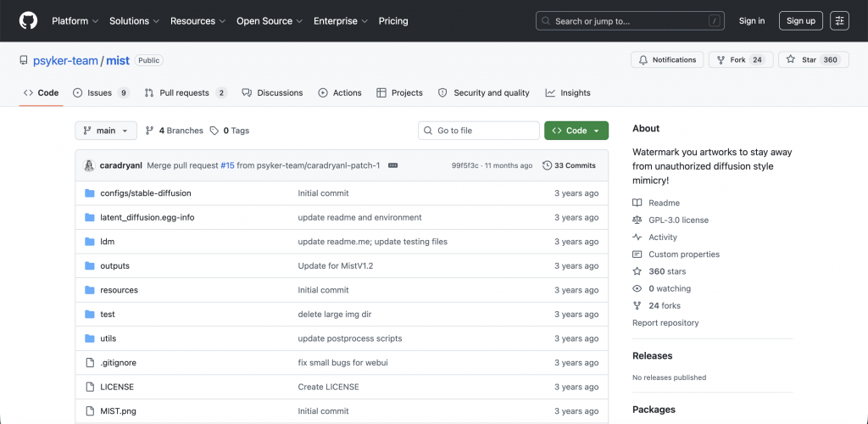Click the Sign up button
The image size is (868, 424).
pyautogui.click(x=800, y=20)
